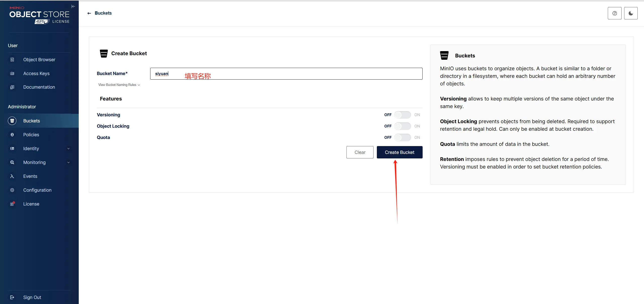Open Object Browser in the sidebar

39,60
